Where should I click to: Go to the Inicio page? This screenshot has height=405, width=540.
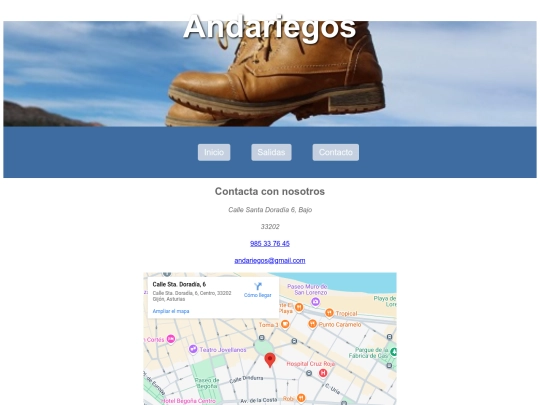(x=214, y=152)
